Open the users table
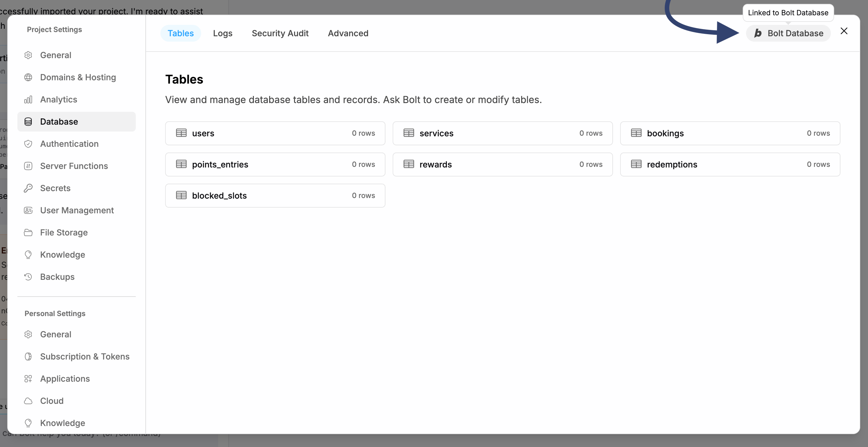Viewport: 868px width, 447px height. pyautogui.click(x=275, y=133)
